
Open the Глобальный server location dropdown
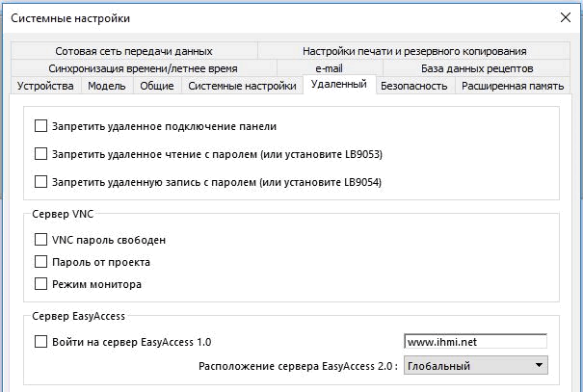[475, 366]
